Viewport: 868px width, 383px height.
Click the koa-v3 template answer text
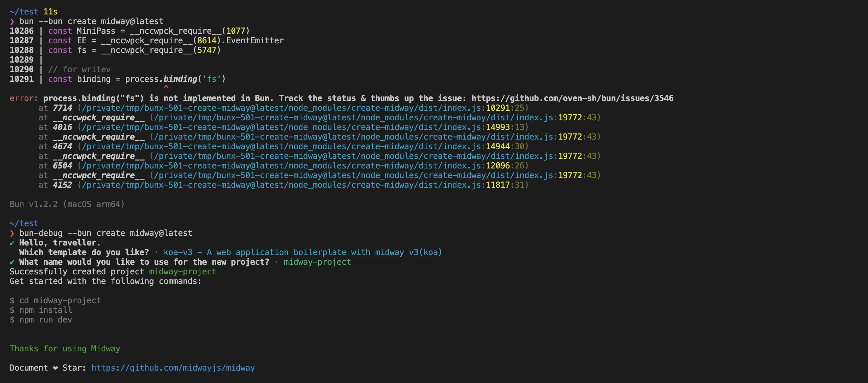pyautogui.click(x=303, y=252)
